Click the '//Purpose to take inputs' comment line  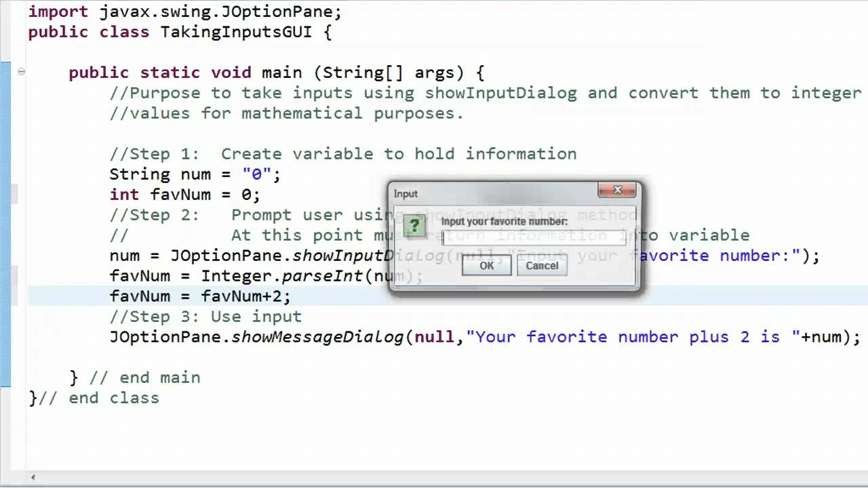(486, 93)
